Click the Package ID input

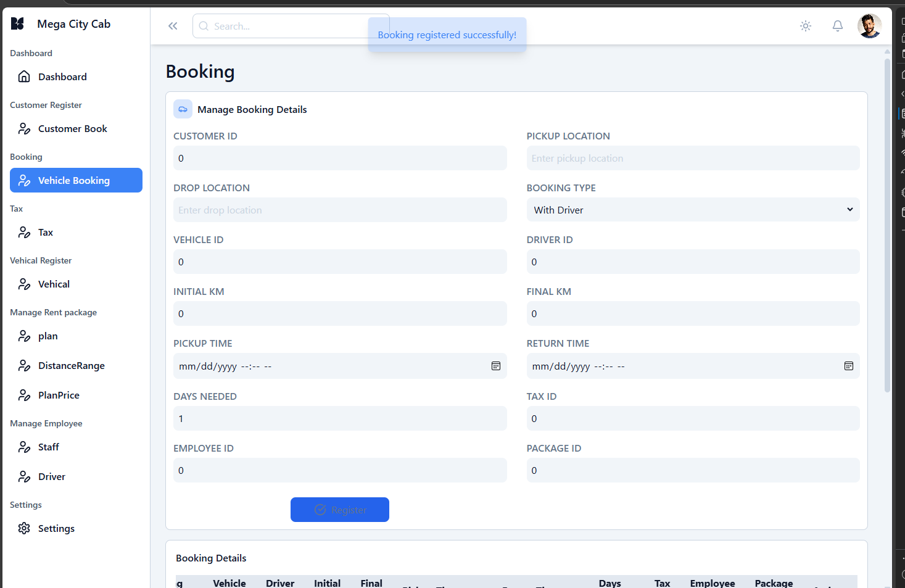coord(693,470)
